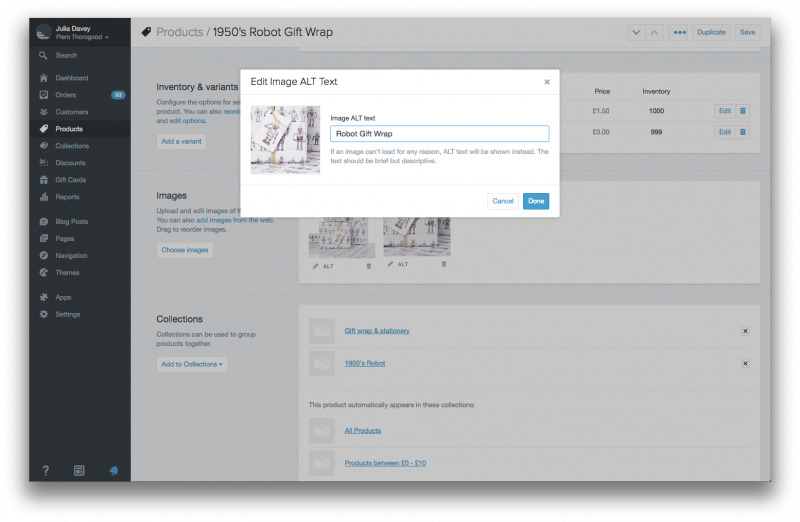Click the Orders checkbox icon in sidebar
The image size is (800, 522).
[44, 95]
